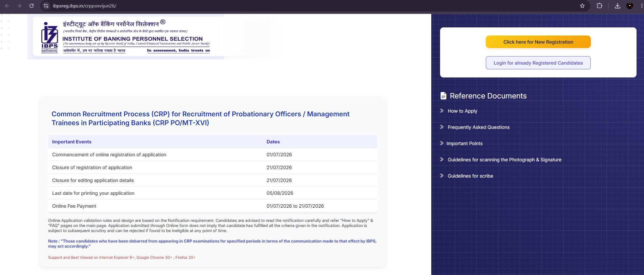Click here for New Registration button
The width and height of the screenshot is (644, 275).
pos(538,42)
